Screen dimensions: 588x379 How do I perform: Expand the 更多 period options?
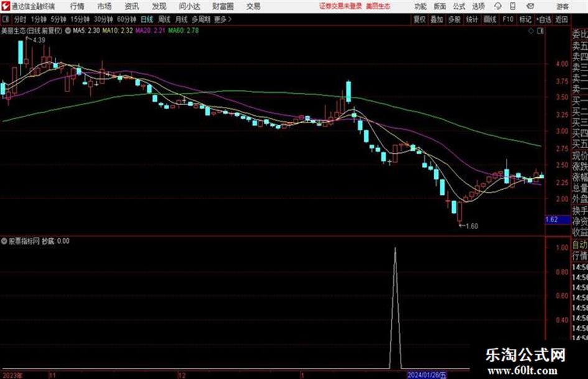[223, 19]
